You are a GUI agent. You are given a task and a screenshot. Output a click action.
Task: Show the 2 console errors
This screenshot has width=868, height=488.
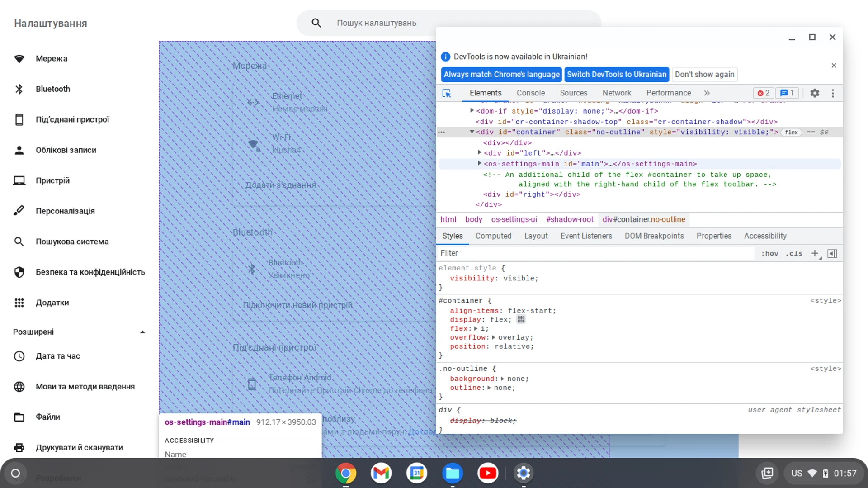click(763, 93)
